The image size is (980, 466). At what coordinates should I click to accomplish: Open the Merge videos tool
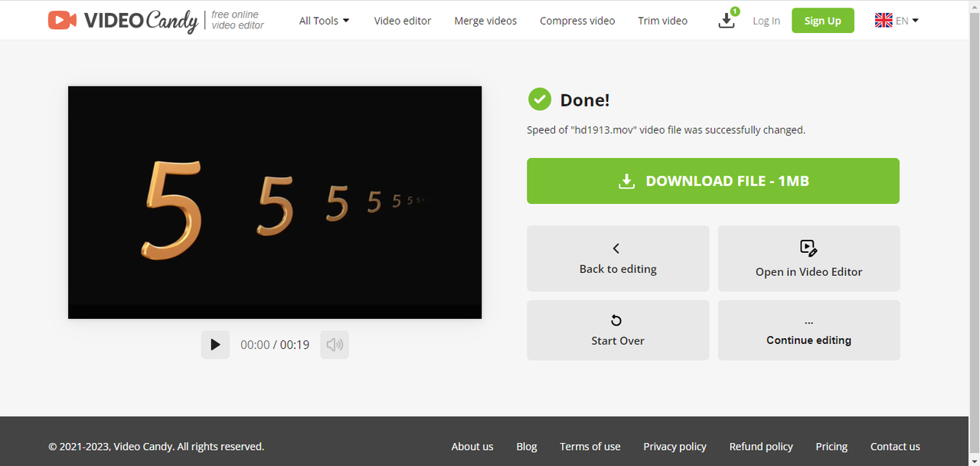pos(485,21)
